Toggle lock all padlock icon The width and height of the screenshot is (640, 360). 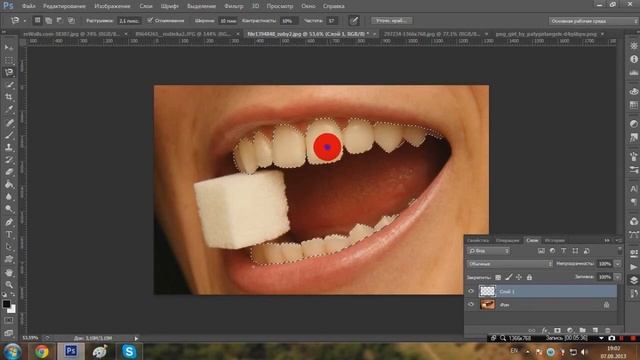[529, 278]
